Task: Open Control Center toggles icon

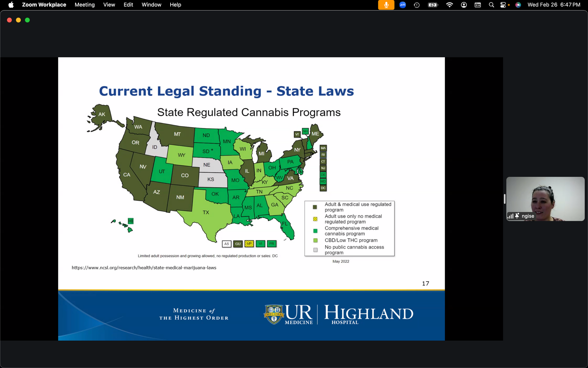Action: (x=503, y=5)
